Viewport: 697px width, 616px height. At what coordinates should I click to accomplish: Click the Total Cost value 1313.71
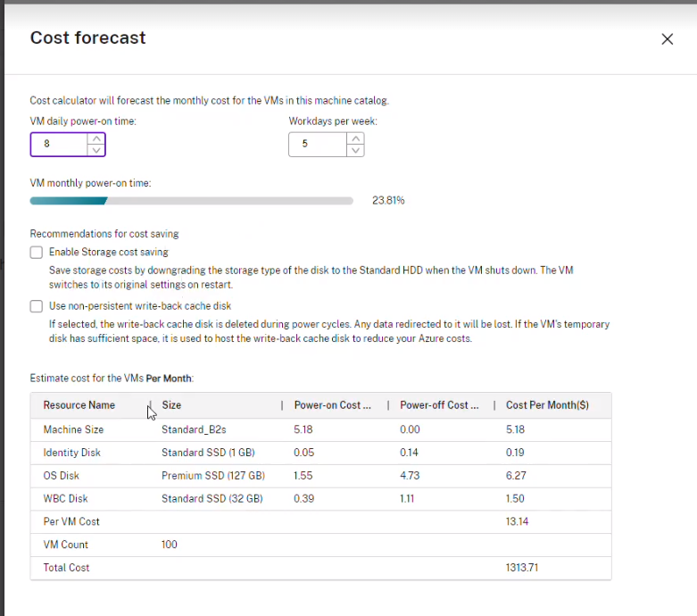pyautogui.click(x=522, y=568)
